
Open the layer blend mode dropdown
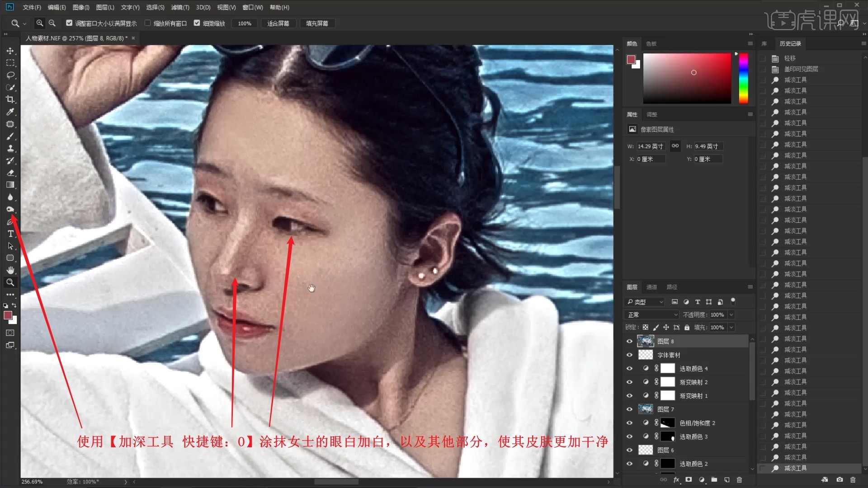coord(652,314)
